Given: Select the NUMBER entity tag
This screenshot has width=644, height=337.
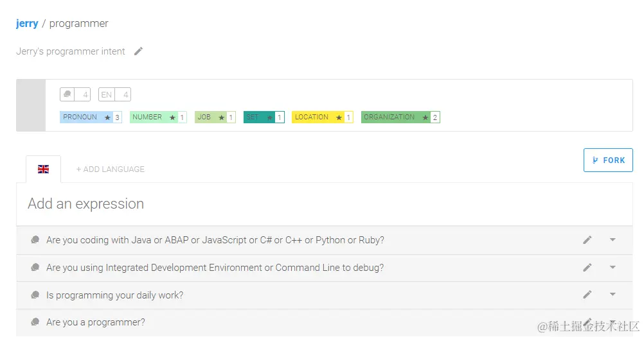Looking at the screenshot, I should click(159, 117).
